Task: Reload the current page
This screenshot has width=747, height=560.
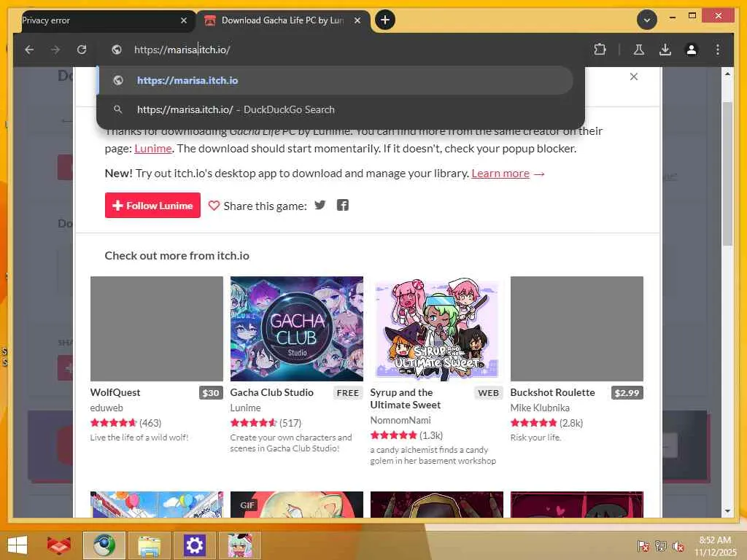Action: click(82, 50)
